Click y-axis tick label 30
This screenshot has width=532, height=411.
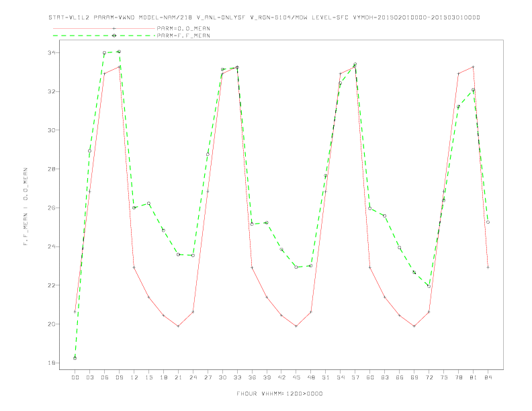(x=52, y=130)
